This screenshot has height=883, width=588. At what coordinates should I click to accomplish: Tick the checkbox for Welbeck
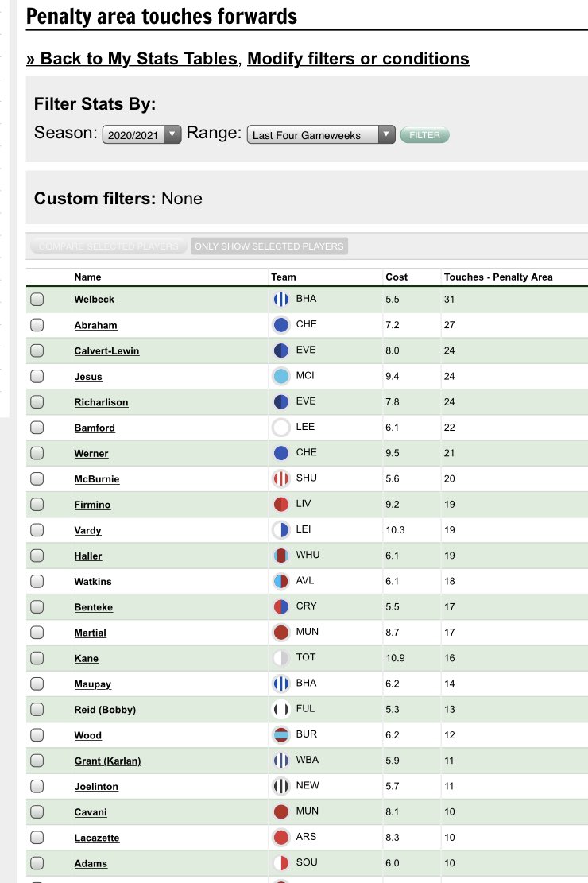[x=37, y=299]
